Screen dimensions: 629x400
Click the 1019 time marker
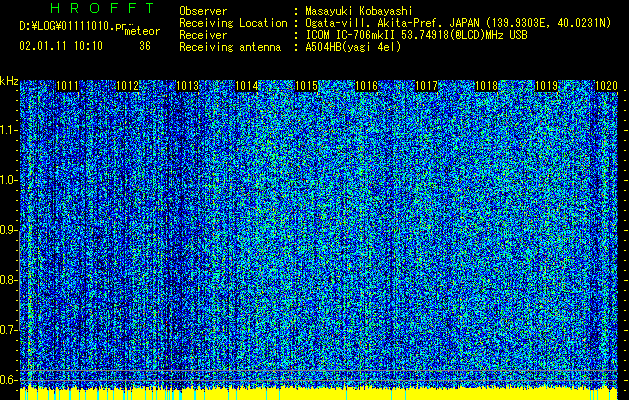(546, 86)
